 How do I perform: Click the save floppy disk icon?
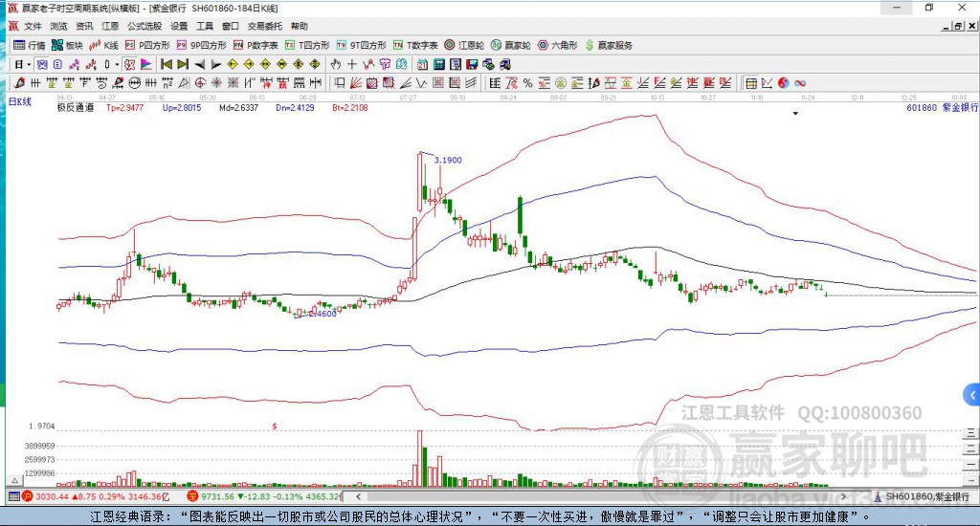click(x=472, y=64)
